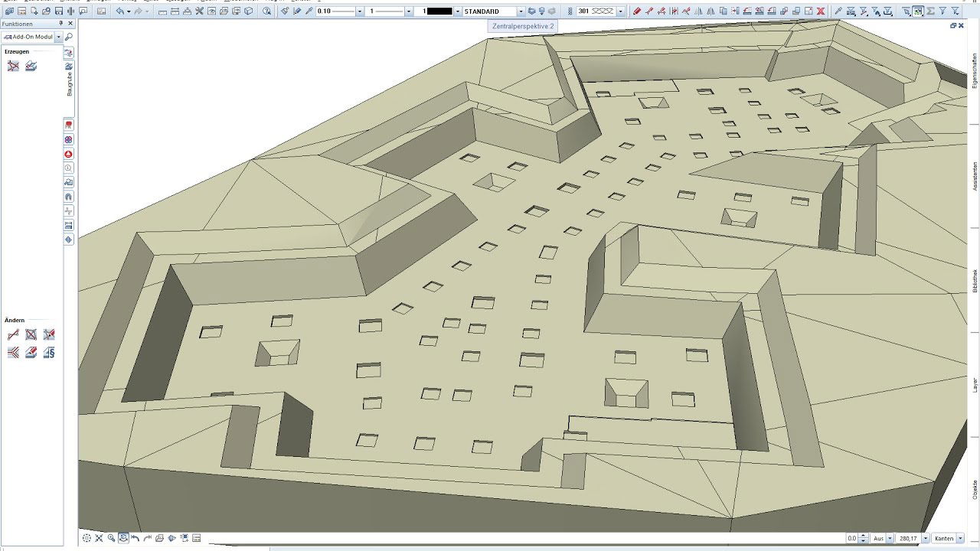Open the Bibliothek side tab

click(x=975, y=280)
